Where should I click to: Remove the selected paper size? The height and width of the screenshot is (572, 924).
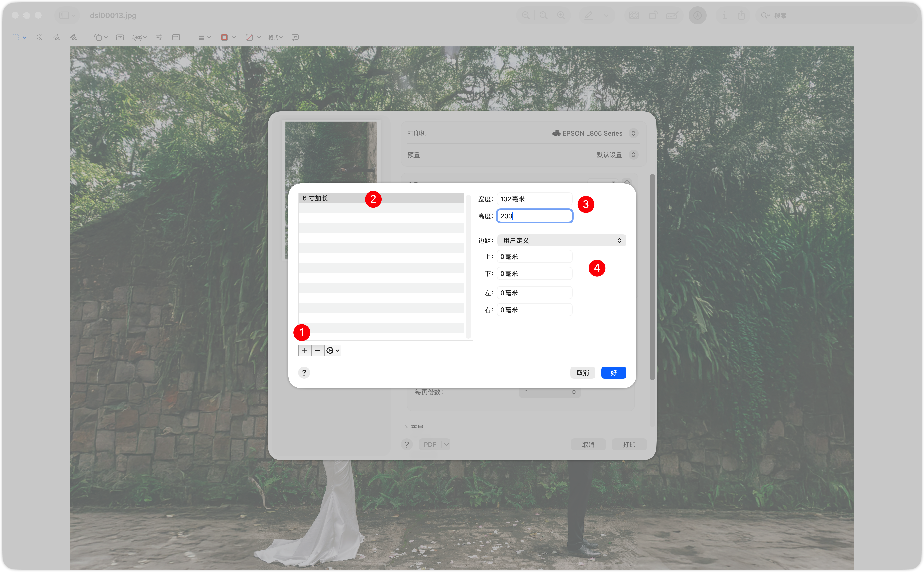click(318, 350)
